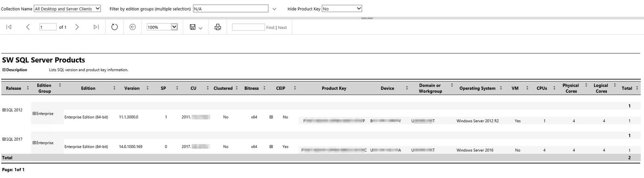The image size is (644, 178).
Task: Click the edition groups filter field
Action: 230,8
